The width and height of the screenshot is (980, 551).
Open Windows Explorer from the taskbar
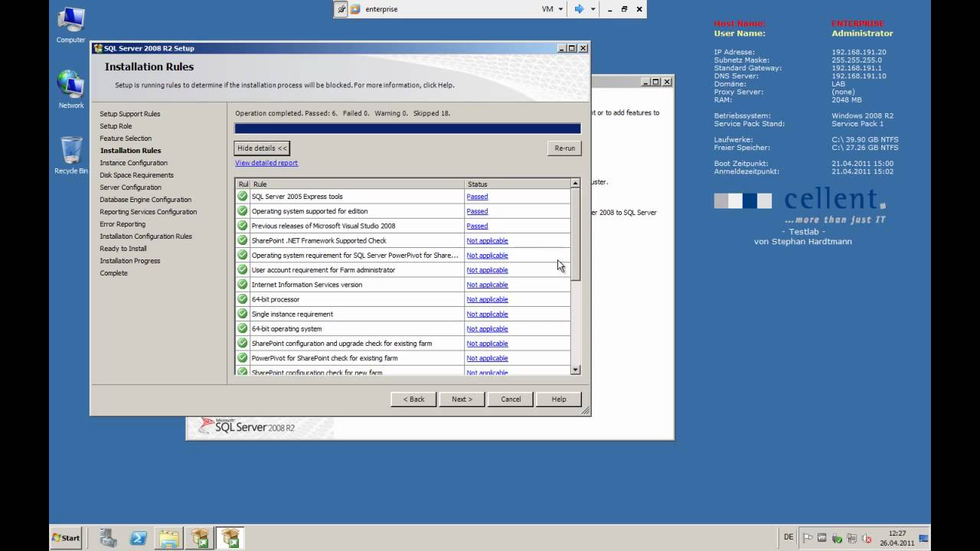(x=169, y=538)
